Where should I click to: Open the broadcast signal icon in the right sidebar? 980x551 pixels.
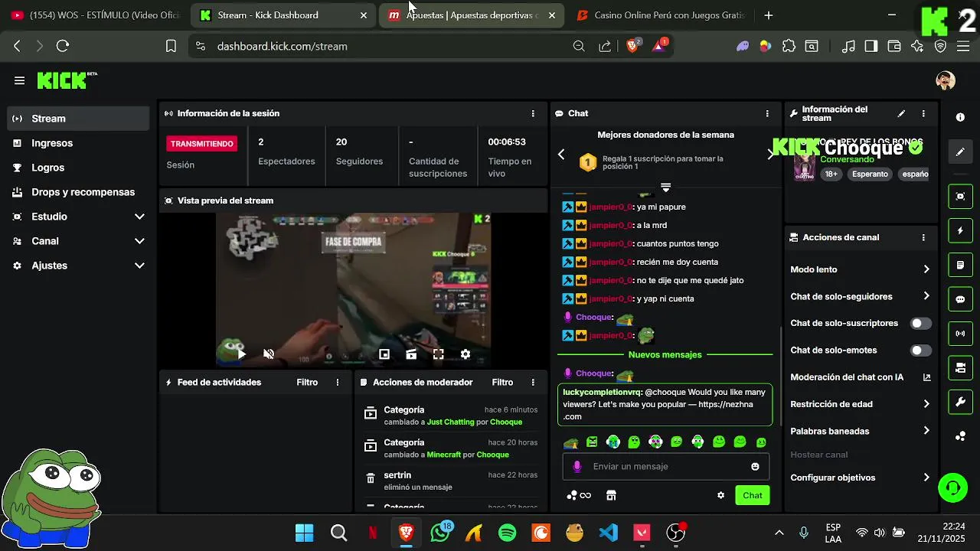coord(960,334)
